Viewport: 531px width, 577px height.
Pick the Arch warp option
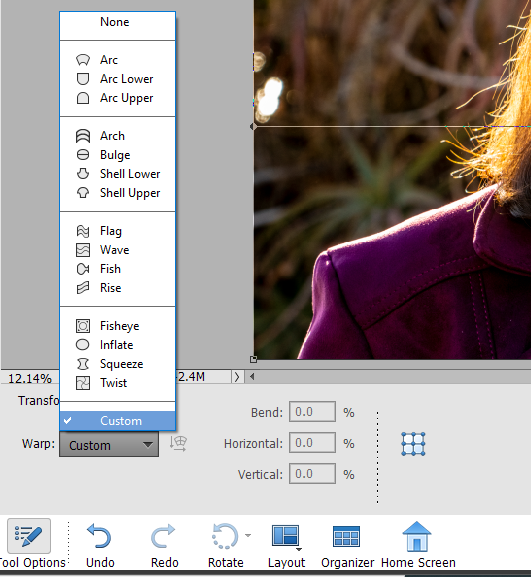[117, 136]
